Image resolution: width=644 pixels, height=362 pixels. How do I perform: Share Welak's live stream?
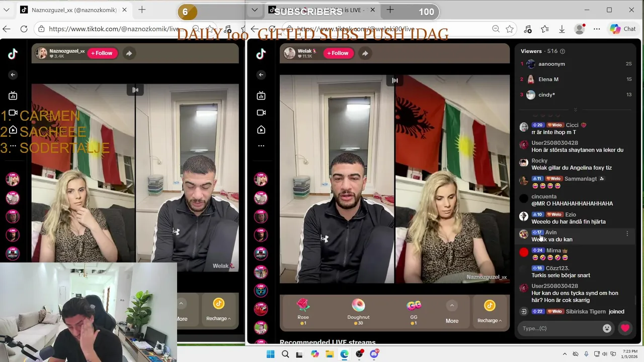pyautogui.click(x=365, y=53)
